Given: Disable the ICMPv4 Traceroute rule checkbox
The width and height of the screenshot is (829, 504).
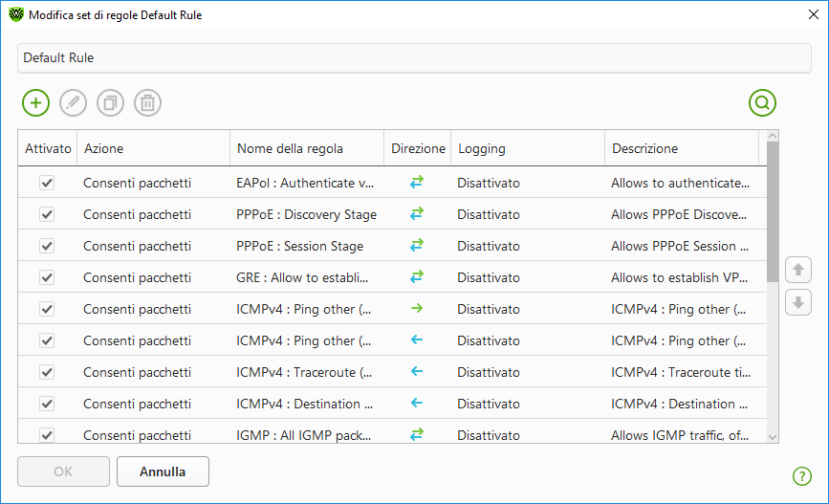Looking at the screenshot, I should (46, 372).
